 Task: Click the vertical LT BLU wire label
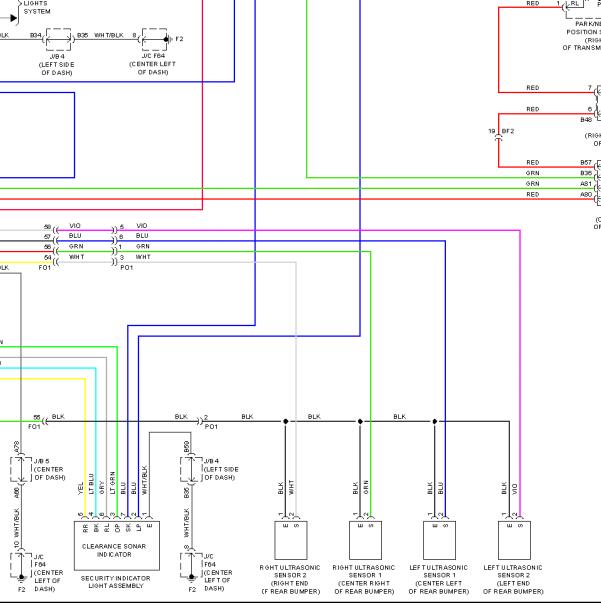tap(92, 483)
